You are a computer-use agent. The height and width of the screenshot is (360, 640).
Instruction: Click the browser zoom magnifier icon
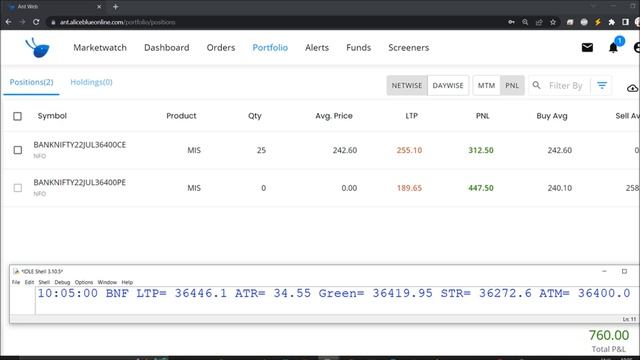525,22
